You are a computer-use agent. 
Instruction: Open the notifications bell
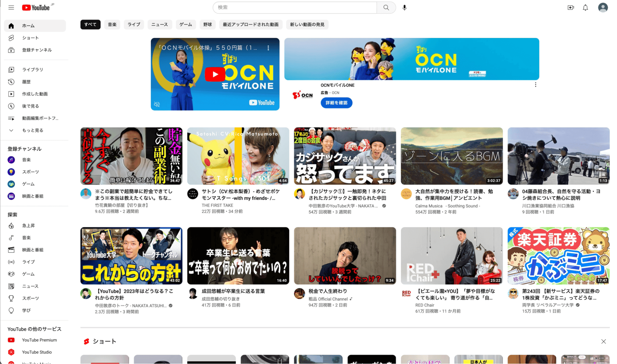[x=585, y=7]
